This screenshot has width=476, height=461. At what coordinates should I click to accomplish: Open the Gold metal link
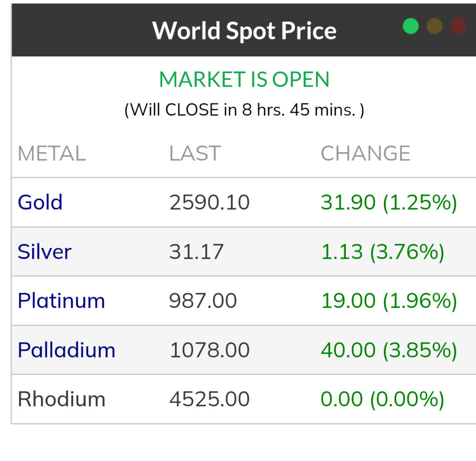tap(40, 202)
